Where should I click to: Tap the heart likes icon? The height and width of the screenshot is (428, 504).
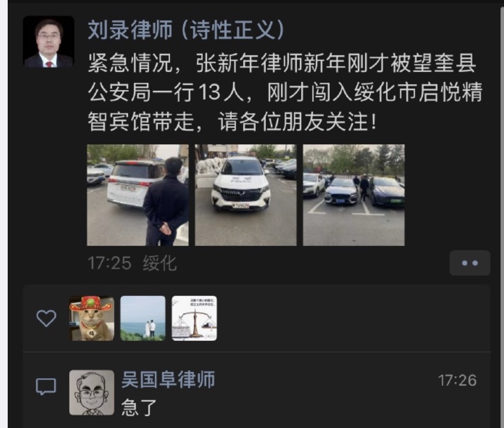pyautogui.click(x=46, y=318)
